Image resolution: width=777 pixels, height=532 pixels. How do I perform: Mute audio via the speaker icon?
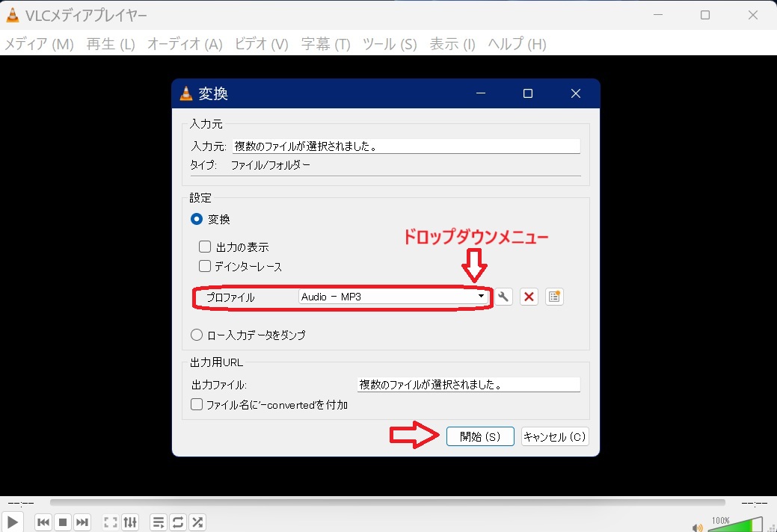pyautogui.click(x=697, y=528)
